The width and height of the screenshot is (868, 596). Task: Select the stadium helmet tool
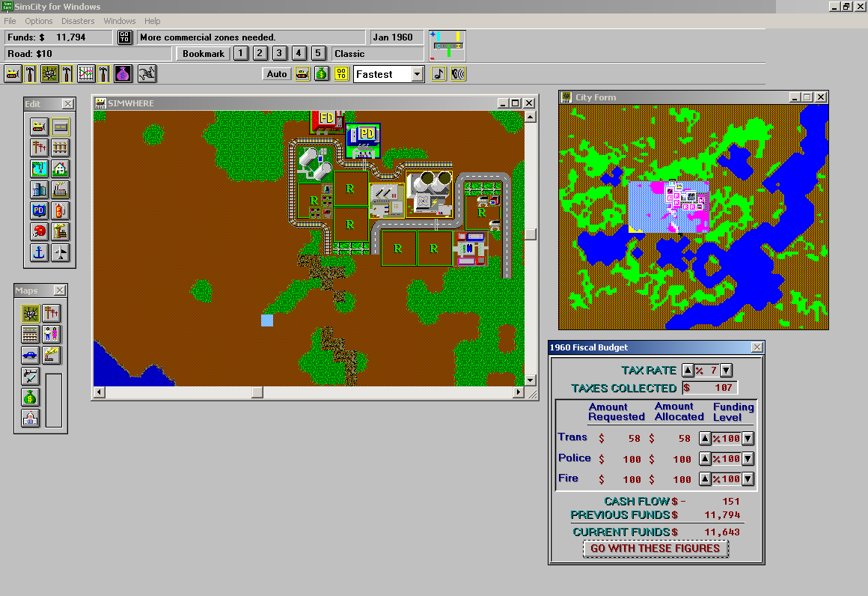[x=40, y=232]
